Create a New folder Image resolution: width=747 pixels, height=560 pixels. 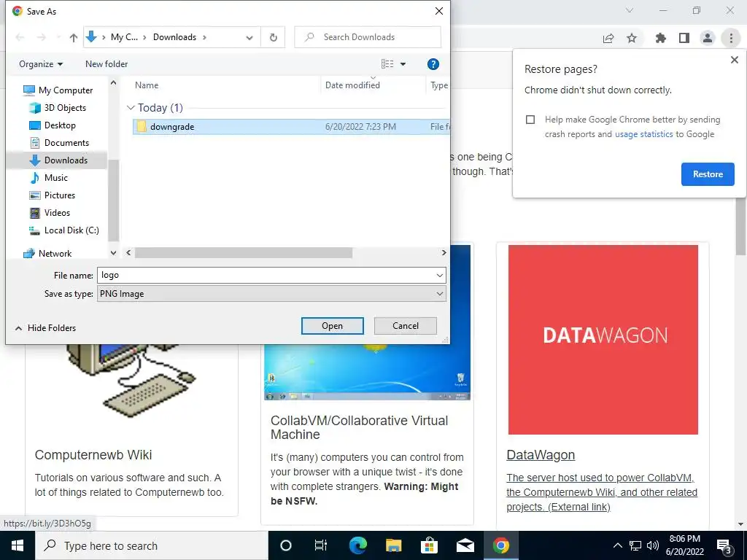107,64
